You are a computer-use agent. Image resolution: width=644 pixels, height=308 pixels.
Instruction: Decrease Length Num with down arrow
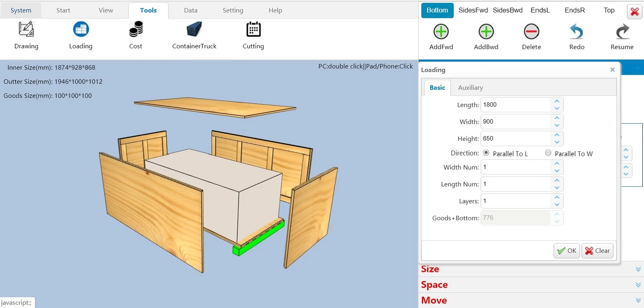point(557,188)
